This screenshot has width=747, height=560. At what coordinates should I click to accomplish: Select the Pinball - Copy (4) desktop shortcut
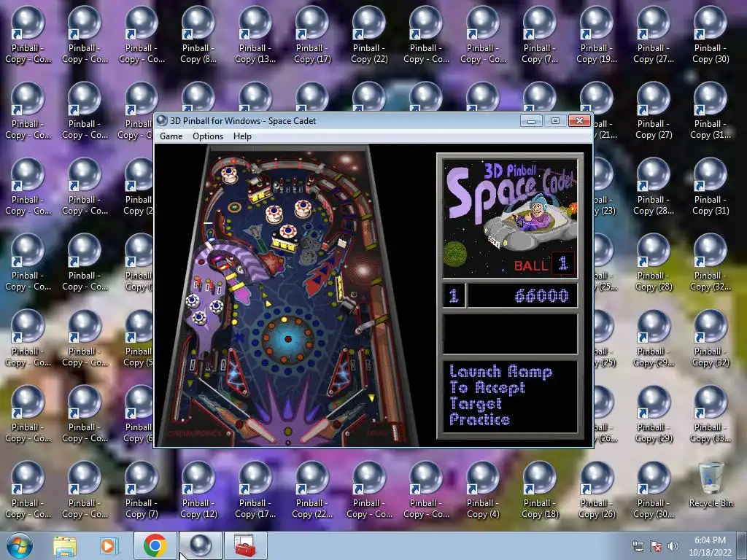click(483, 489)
